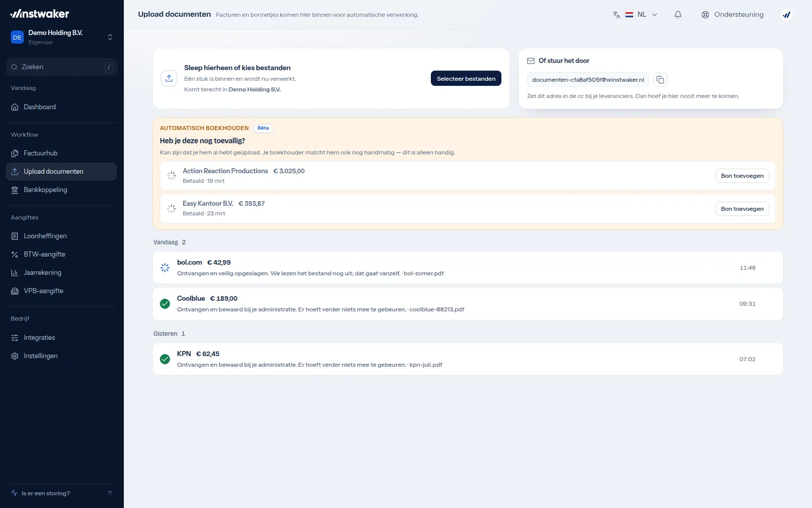
Task: Click the 07:02 timestamp
Action: (x=747, y=359)
